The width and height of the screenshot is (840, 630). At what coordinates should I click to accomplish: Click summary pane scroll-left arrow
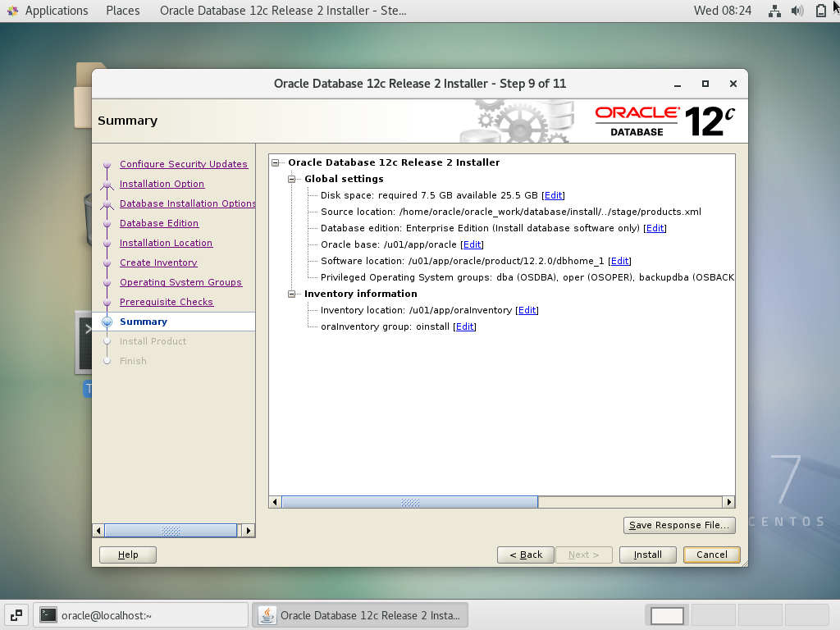pyautogui.click(x=276, y=502)
